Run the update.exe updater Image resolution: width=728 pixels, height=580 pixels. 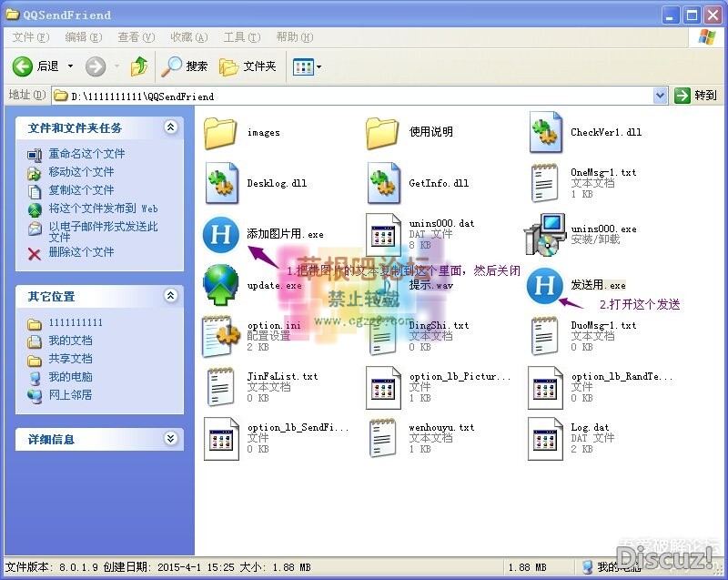[x=221, y=284]
